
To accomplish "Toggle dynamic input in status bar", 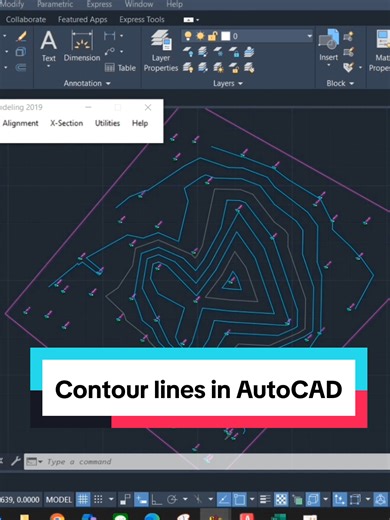I will click(x=141, y=499).
